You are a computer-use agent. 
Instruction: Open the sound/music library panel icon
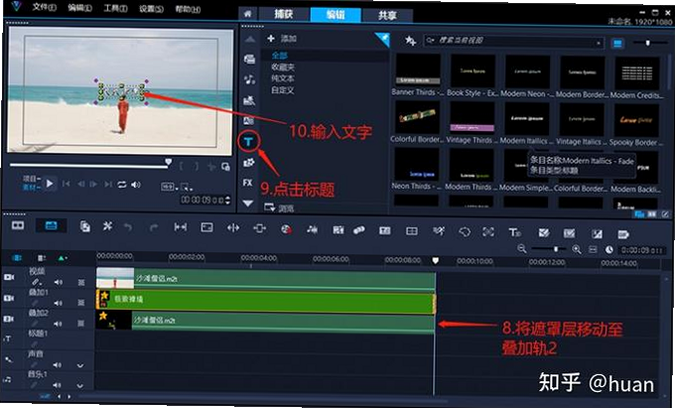click(x=249, y=80)
